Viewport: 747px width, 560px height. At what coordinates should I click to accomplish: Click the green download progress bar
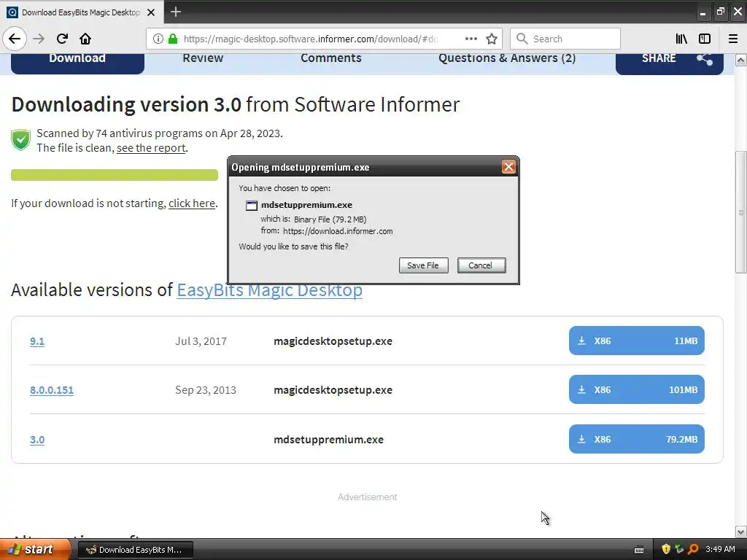click(x=115, y=175)
